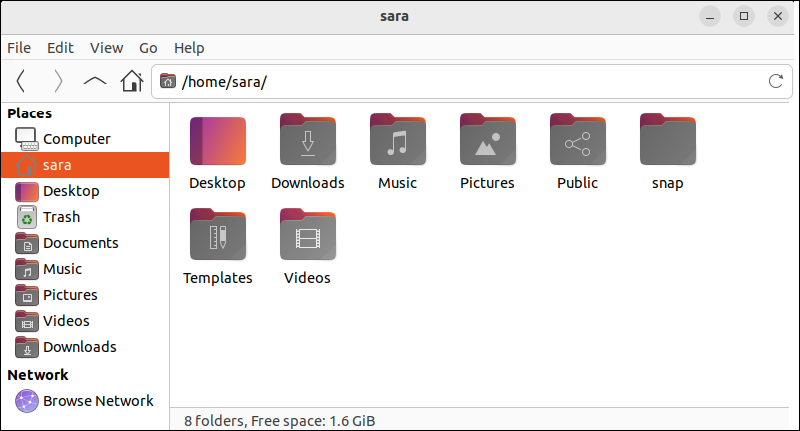This screenshot has height=431, width=800.
Task: Open the Help menu
Action: pyautogui.click(x=189, y=48)
